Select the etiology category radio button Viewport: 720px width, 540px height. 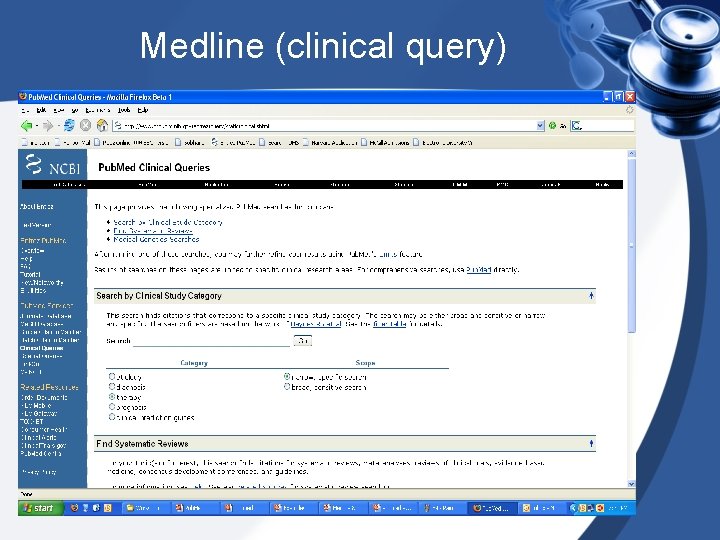tap(112, 377)
